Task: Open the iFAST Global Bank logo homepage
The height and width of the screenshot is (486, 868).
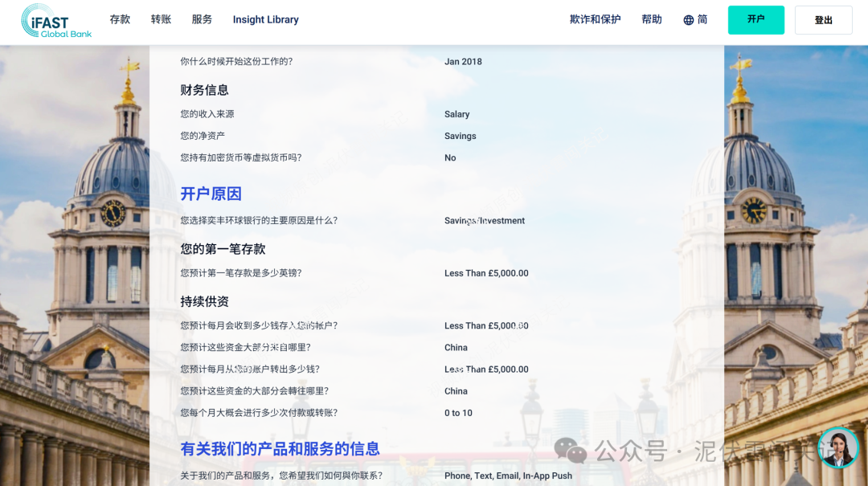Action: click(x=56, y=21)
